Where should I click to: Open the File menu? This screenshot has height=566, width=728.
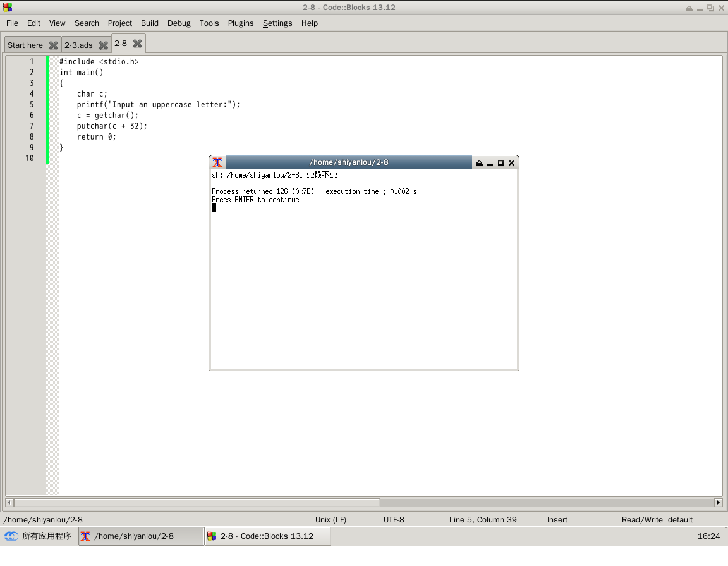point(12,23)
